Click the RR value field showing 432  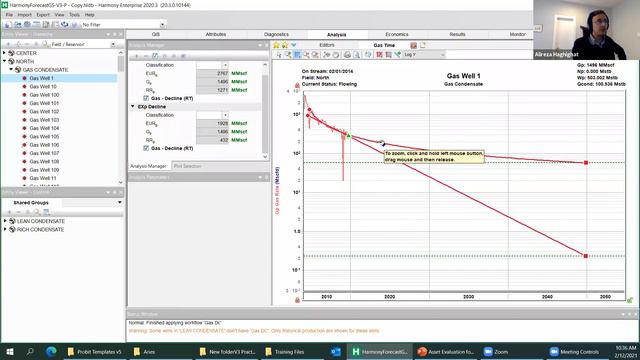(212, 140)
